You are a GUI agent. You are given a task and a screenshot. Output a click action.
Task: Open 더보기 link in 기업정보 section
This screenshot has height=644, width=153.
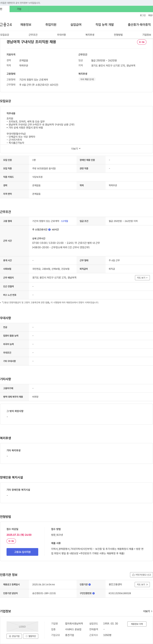[x=148, y=611]
